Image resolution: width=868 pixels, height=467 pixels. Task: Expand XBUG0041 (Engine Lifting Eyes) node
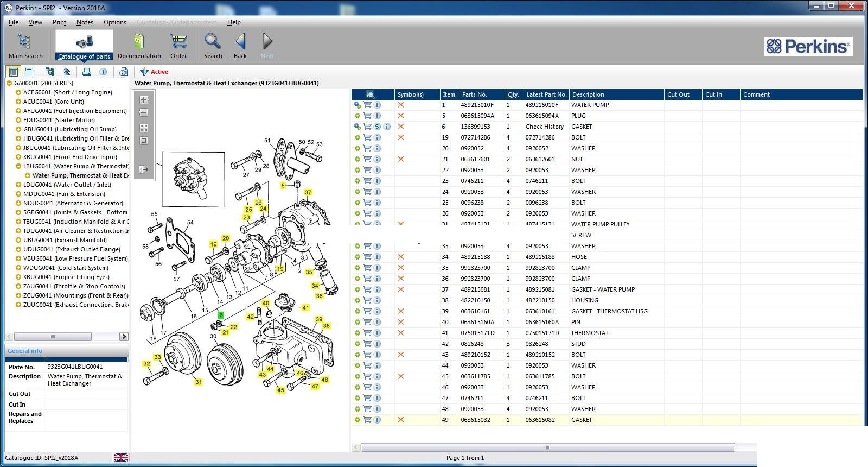pos(18,277)
